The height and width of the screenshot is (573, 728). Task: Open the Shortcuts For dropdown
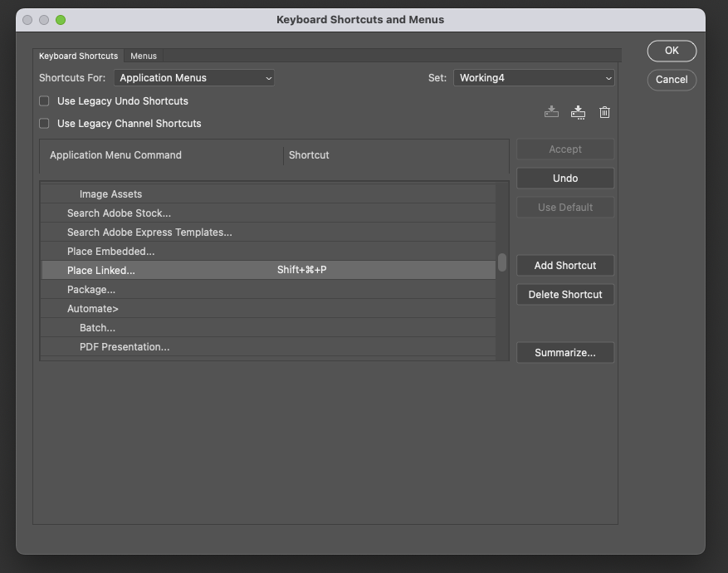coord(194,77)
